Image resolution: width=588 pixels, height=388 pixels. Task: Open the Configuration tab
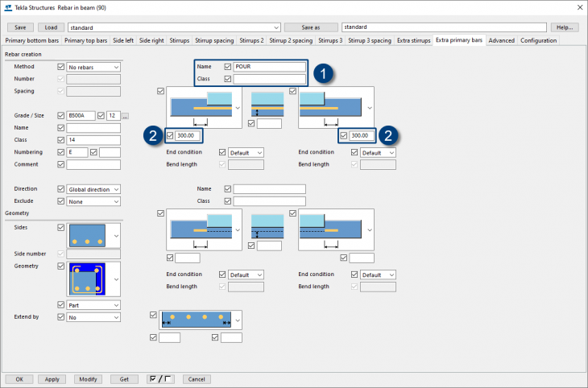click(538, 40)
